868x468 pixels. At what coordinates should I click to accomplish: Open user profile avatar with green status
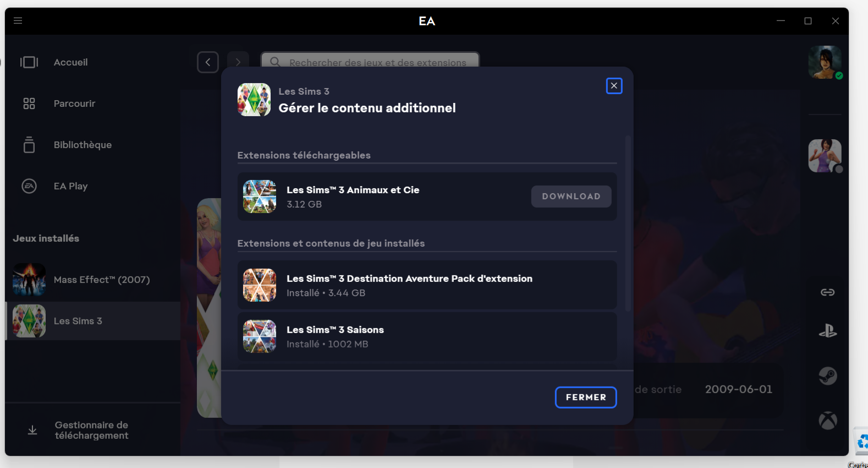[x=825, y=62]
